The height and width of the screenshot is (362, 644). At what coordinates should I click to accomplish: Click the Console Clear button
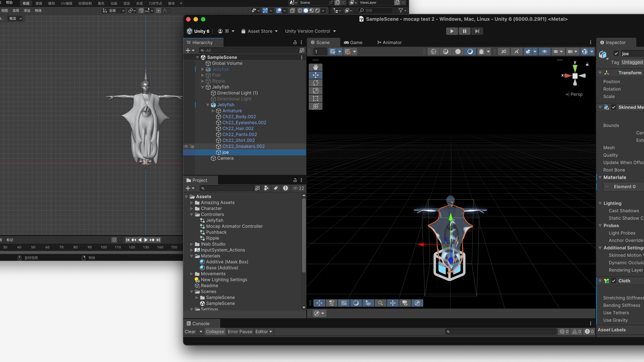pos(190,331)
